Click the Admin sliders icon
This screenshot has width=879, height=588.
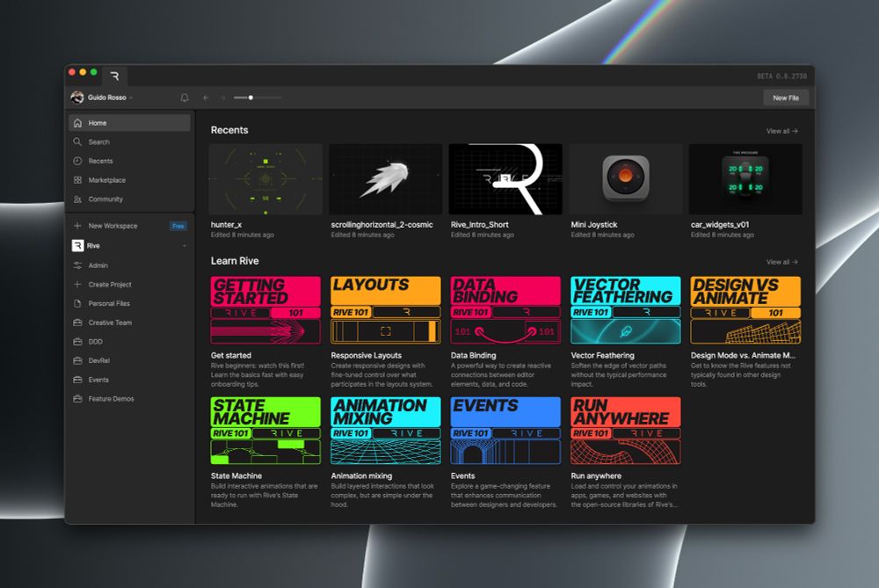click(x=78, y=265)
